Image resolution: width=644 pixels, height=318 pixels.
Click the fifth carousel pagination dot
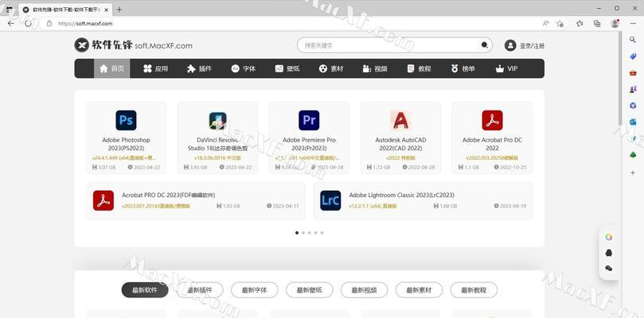pyautogui.click(x=322, y=233)
